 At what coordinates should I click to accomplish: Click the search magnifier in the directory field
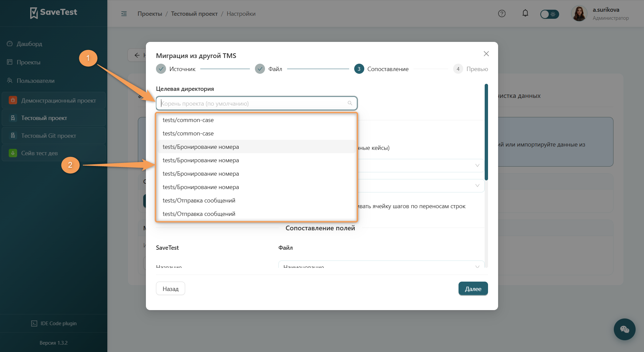[x=350, y=103]
